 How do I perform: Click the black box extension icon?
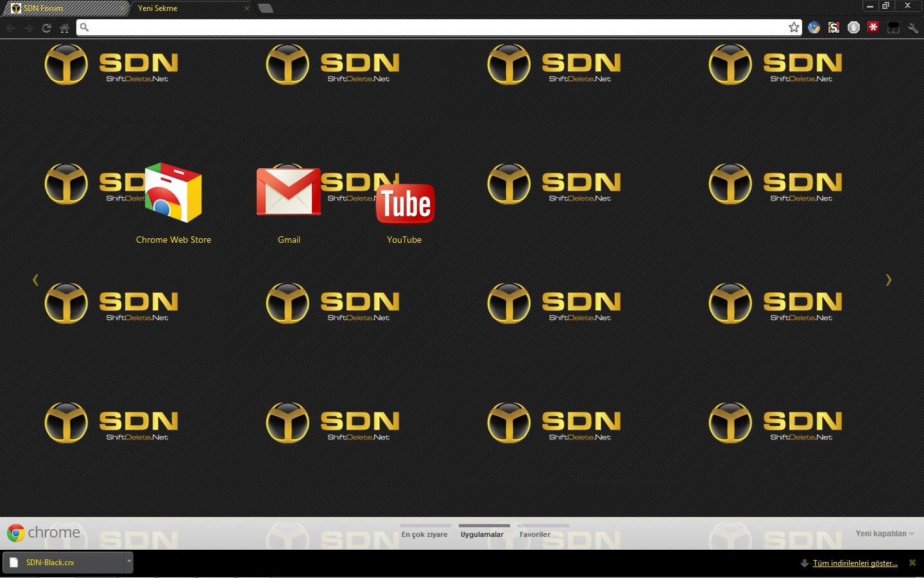click(x=893, y=28)
